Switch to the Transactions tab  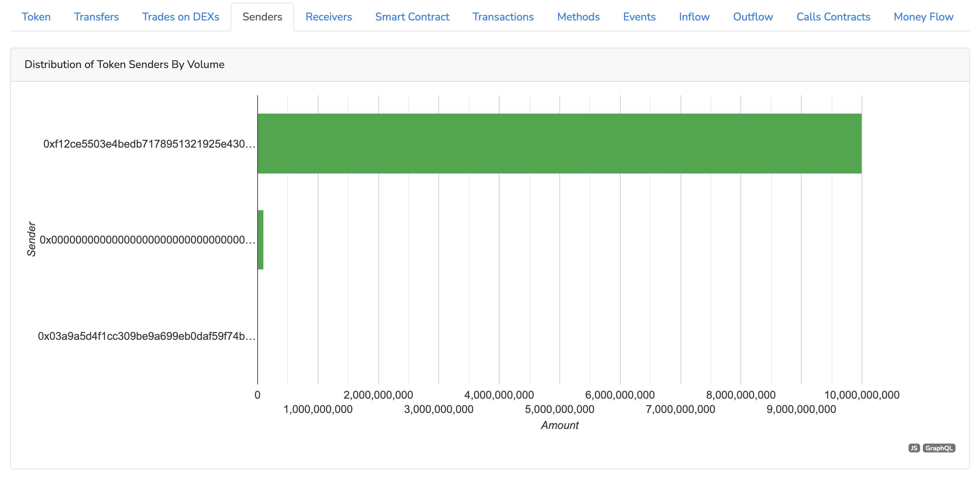[x=503, y=17]
